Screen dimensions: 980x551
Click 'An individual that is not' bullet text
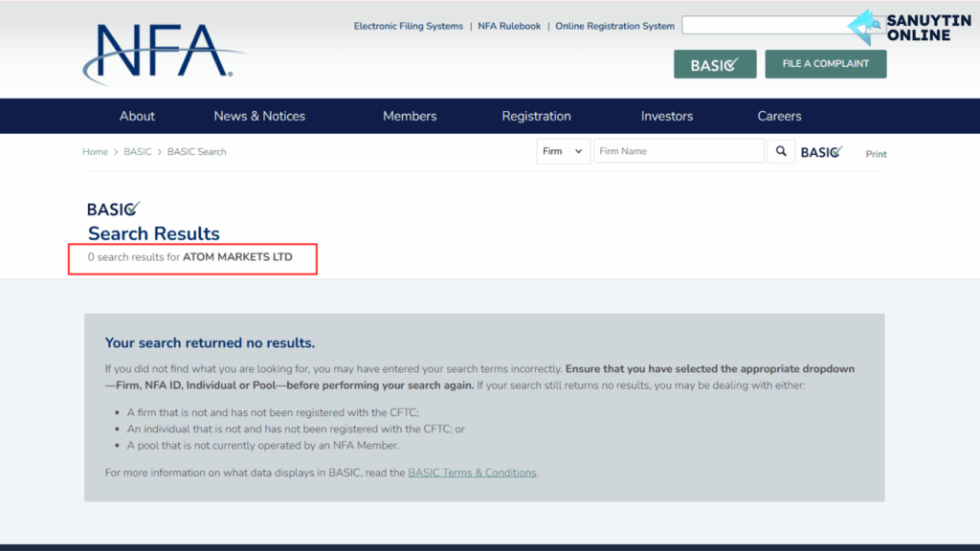click(296, 430)
